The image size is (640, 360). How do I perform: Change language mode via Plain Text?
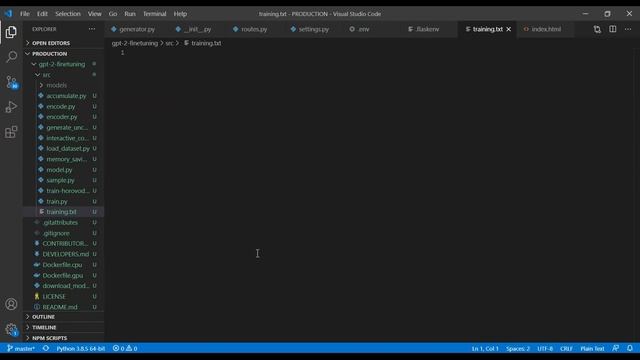[x=592, y=349]
